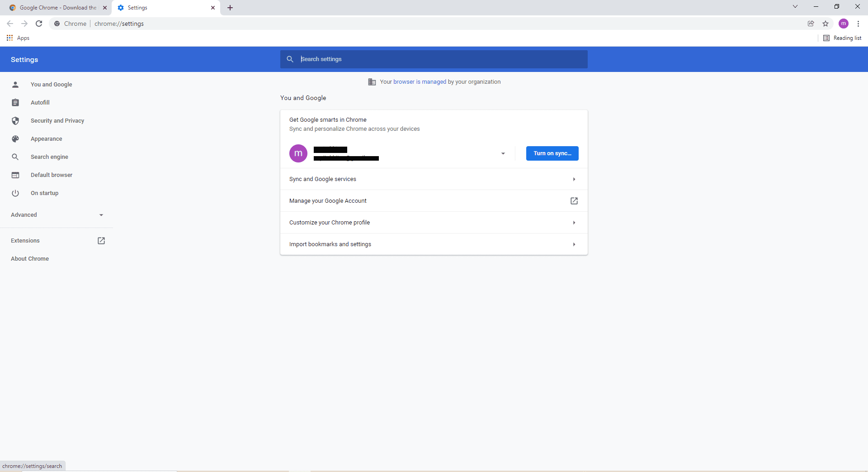Close the Google Chrome download tab
The image size is (868, 472).
point(105,8)
